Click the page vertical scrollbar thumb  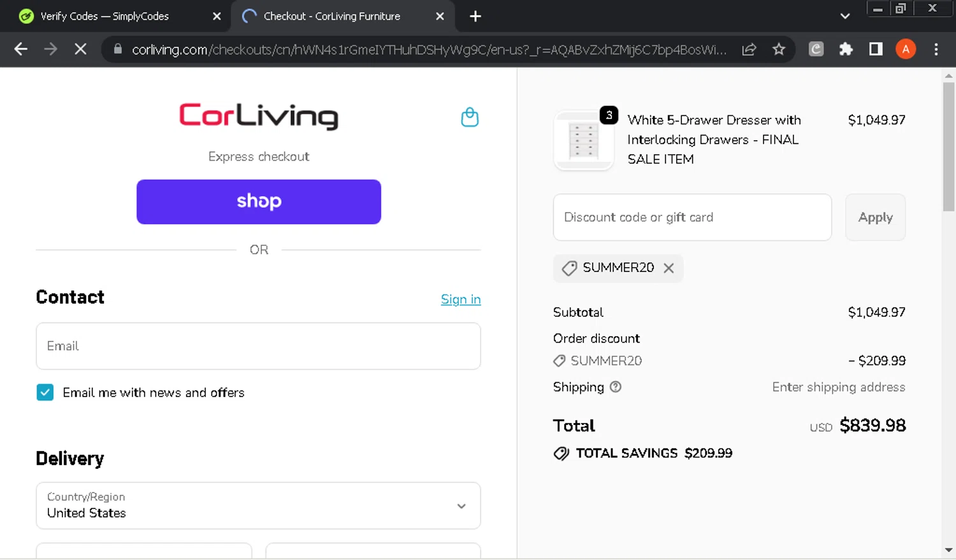948,147
